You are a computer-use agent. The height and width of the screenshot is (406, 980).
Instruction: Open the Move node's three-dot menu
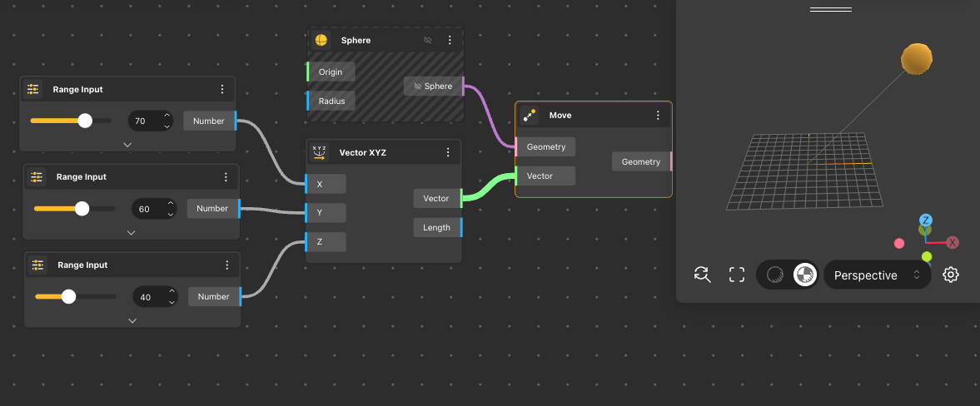(x=658, y=115)
